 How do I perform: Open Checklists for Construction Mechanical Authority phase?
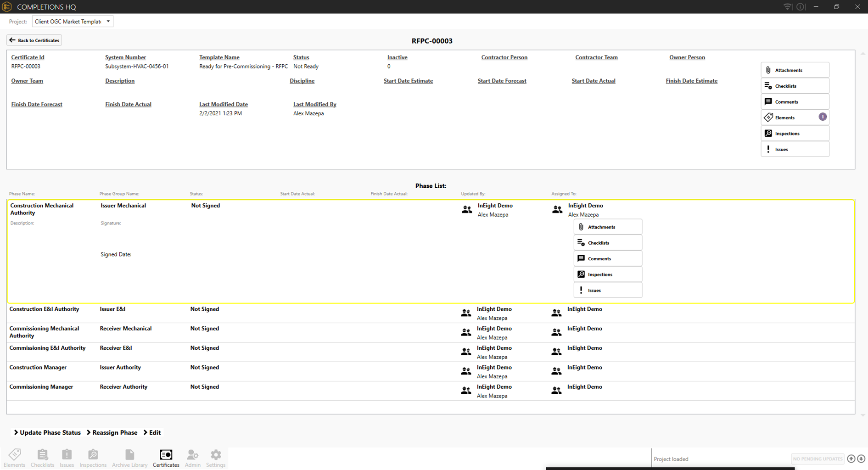click(607, 243)
